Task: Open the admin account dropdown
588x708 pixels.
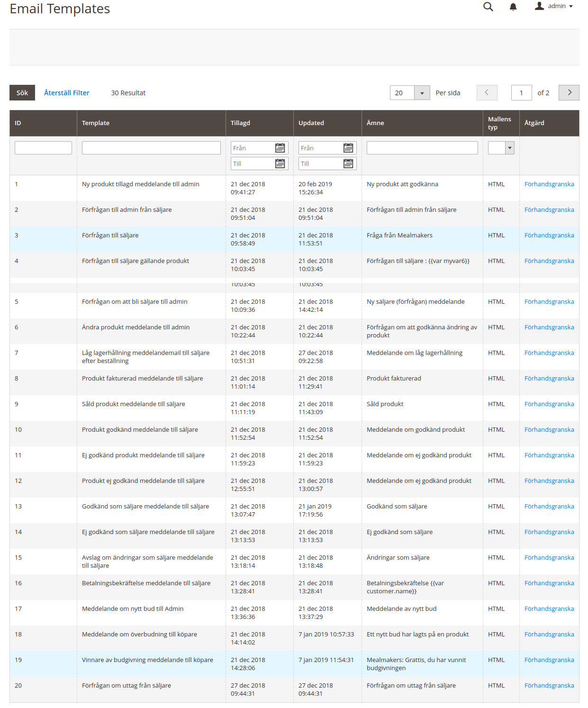Action: click(554, 6)
